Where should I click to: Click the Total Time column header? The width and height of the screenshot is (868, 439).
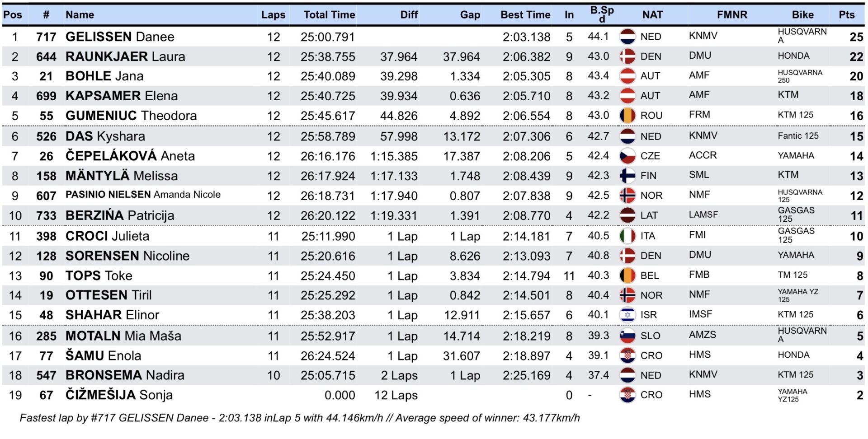coord(329,15)
